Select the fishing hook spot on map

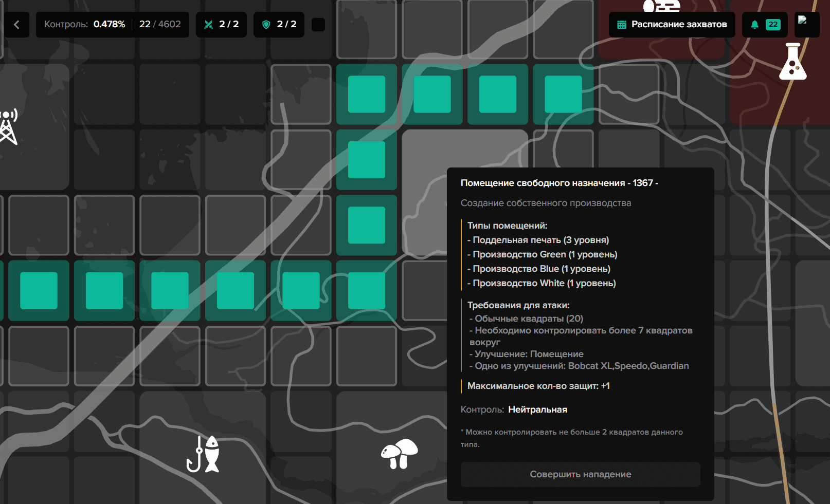tap(203, 454)
